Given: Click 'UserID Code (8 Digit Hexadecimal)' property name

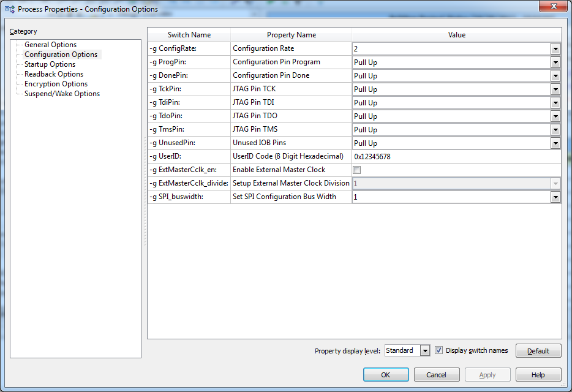Looking at the screenshot, I should pos(288,157).
